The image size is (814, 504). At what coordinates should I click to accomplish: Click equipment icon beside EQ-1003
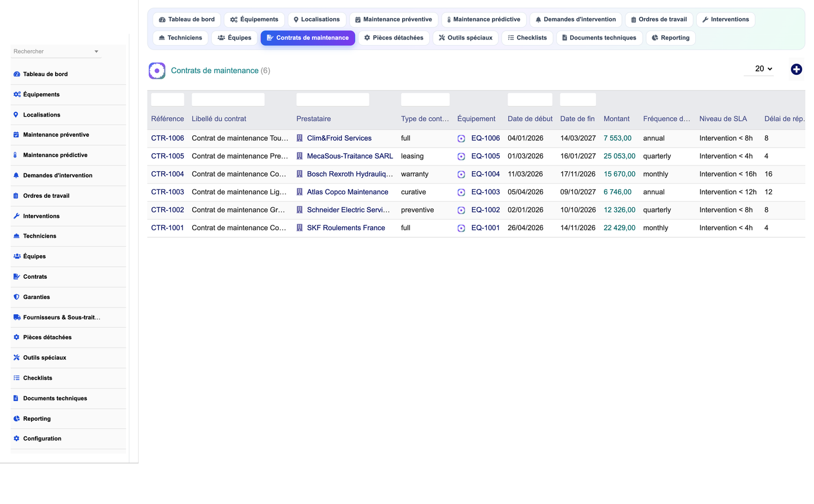(x=461, y=193)
